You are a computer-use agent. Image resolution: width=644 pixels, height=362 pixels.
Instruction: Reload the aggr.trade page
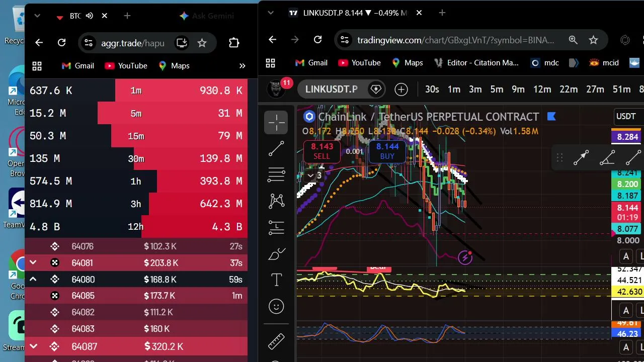(x=61, y=43)
